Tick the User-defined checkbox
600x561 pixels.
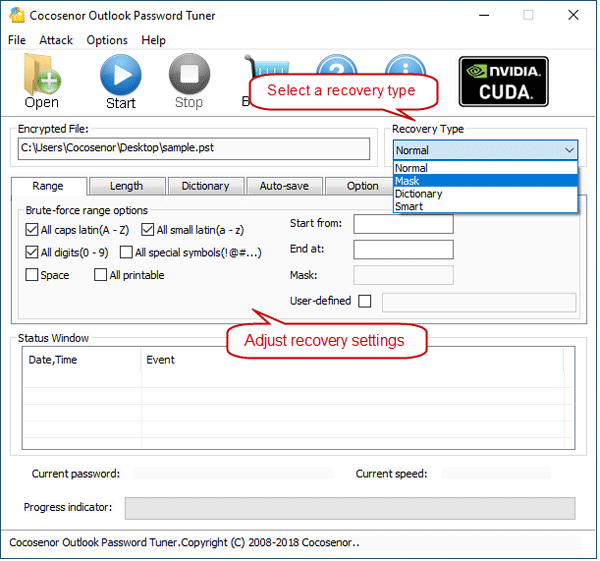click(365, 302)
